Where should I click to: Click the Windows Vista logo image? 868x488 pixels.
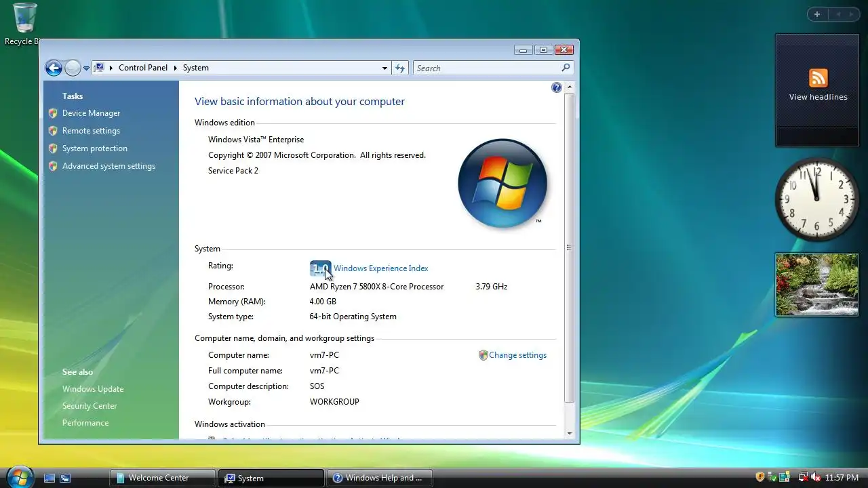pos(502,184)
